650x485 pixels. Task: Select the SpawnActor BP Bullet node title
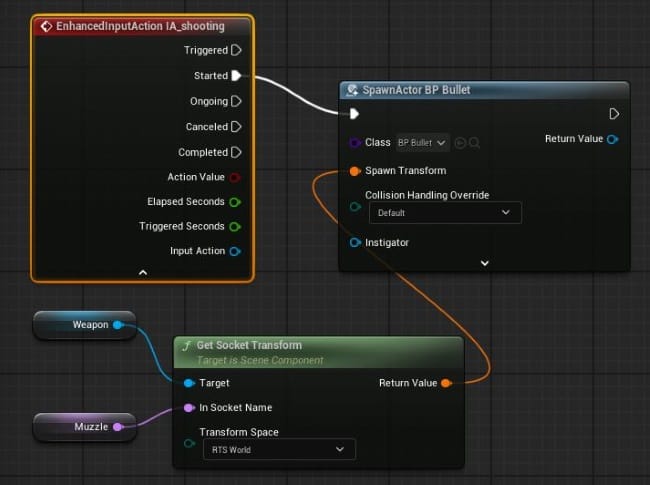pyautogui.click(x=416, y=90)
